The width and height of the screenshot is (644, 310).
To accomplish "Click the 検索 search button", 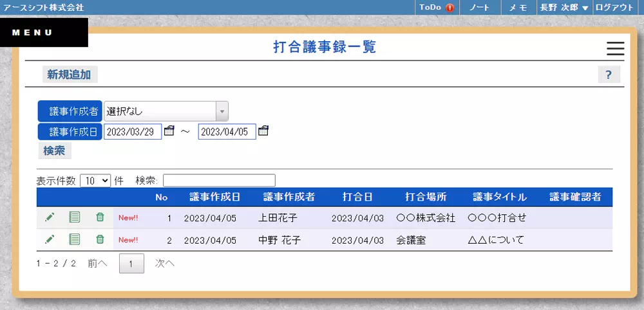I will click(54, 150).
